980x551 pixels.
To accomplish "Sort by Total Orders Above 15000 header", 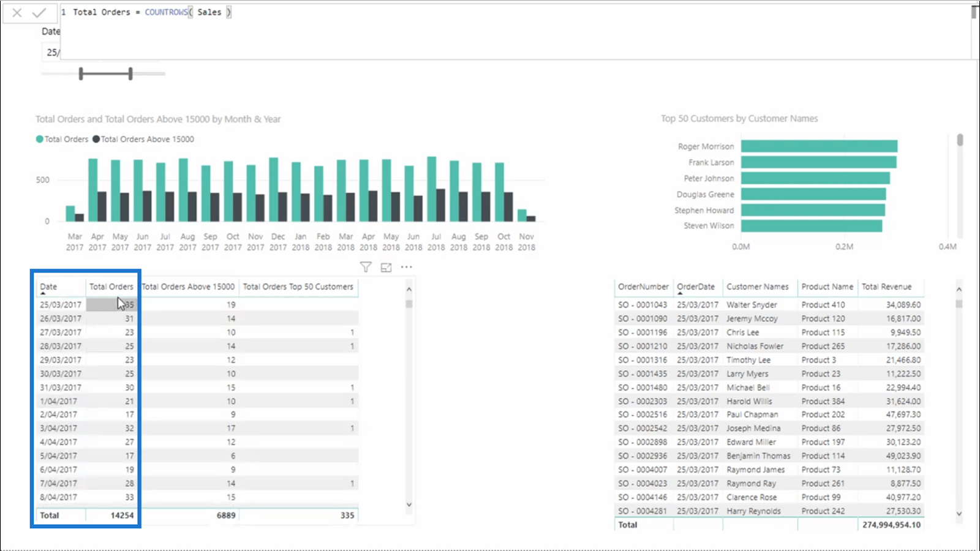I will (188, 287).
